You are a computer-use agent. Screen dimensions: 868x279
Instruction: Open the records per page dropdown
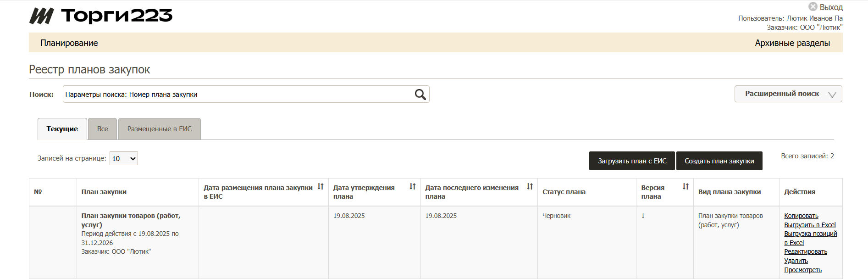(x=124, y=158)
